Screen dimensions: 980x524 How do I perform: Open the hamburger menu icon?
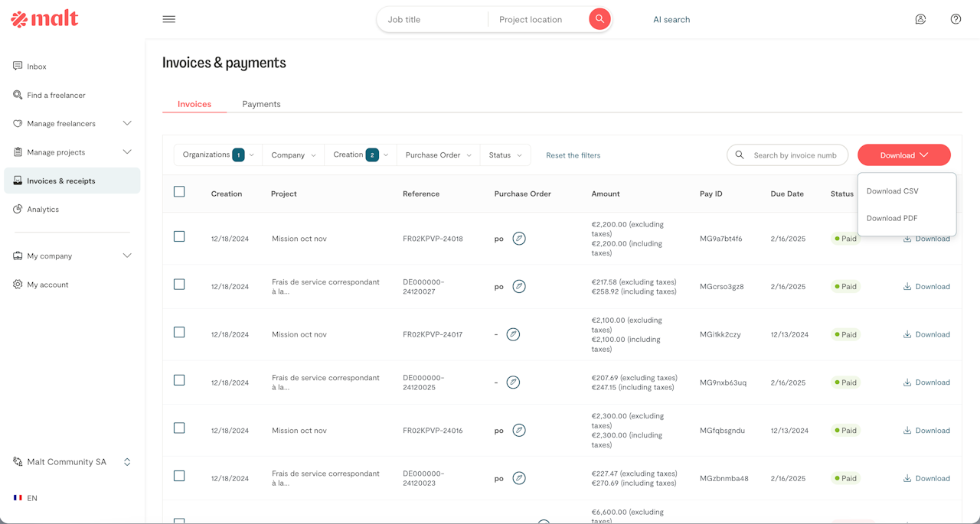169,19
